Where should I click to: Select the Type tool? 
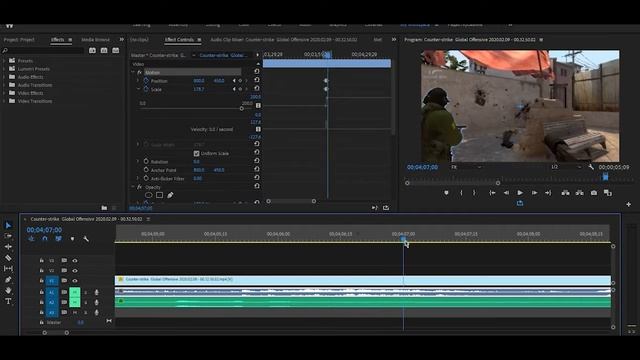point(8,301)
